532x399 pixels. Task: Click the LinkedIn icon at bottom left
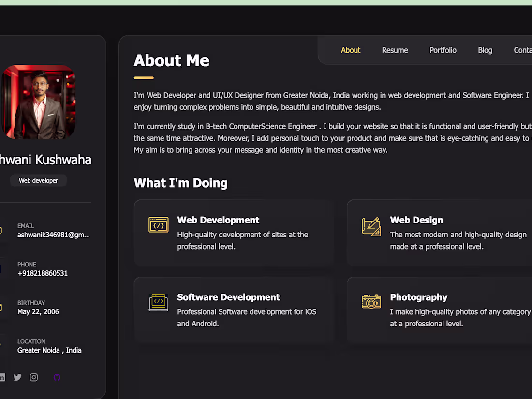pyautogui.click(x=2, y=377)
